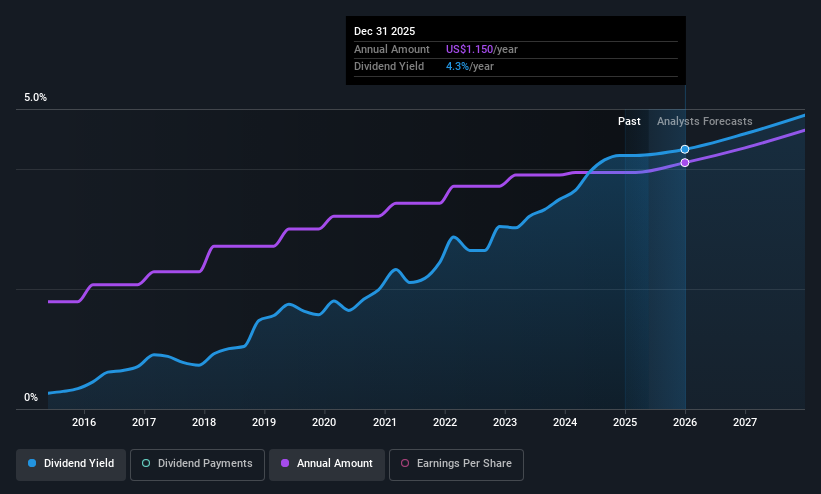Click the Dec 31 2025 tooltip date
Image resolution: width=821 pixels, height=494 pixels.
384,31
